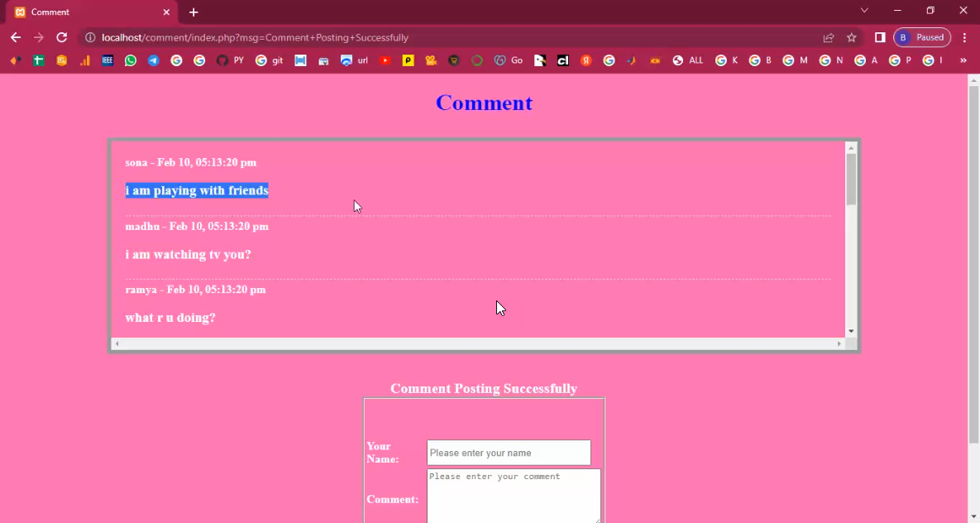
Task: Show hidden bookmarks with the chevron
Action: pos(963,60)
